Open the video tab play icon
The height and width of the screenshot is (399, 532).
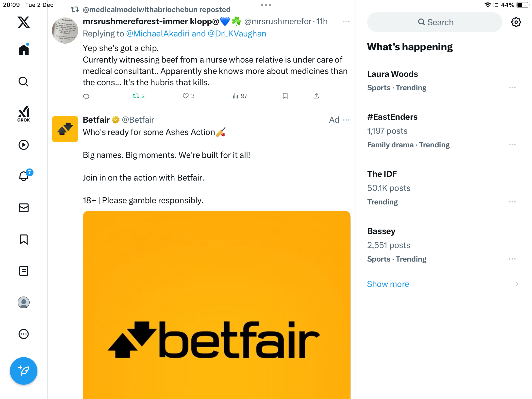[24, 145]
